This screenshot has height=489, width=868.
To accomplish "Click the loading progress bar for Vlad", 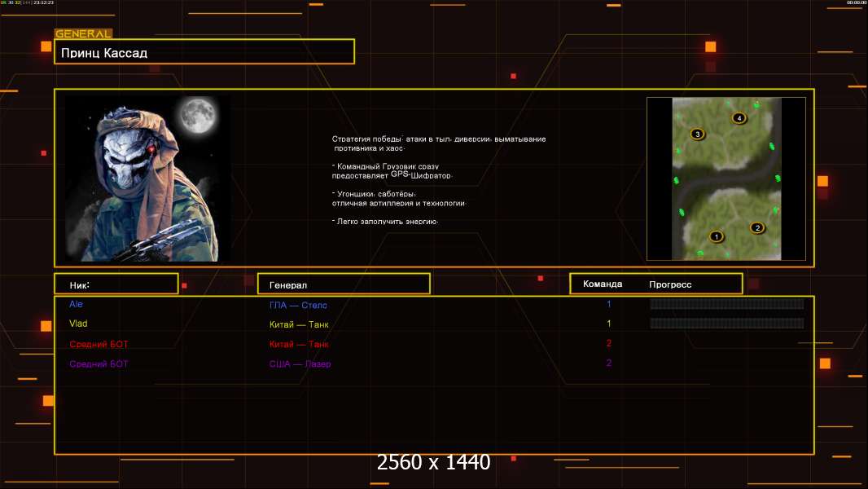I will [x=726, y=324].
